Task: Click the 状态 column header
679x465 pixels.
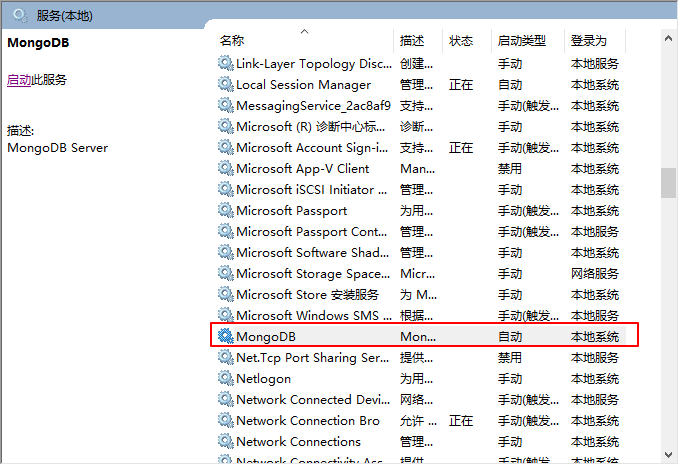Action: 461,41
